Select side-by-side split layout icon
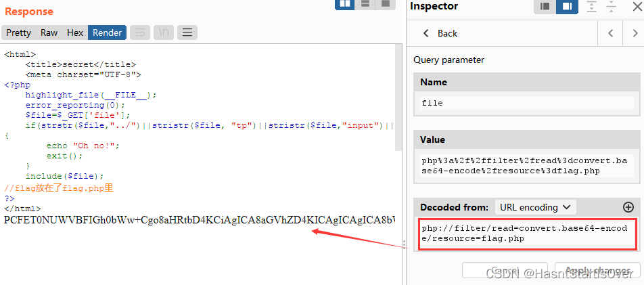 (345, 4)
